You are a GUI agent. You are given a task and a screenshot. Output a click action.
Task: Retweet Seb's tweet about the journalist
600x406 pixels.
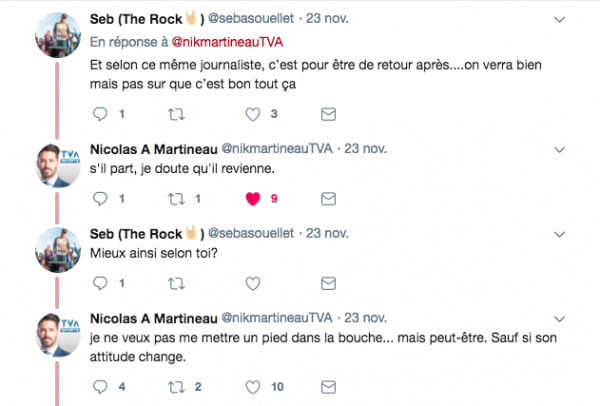pos(179,114)
